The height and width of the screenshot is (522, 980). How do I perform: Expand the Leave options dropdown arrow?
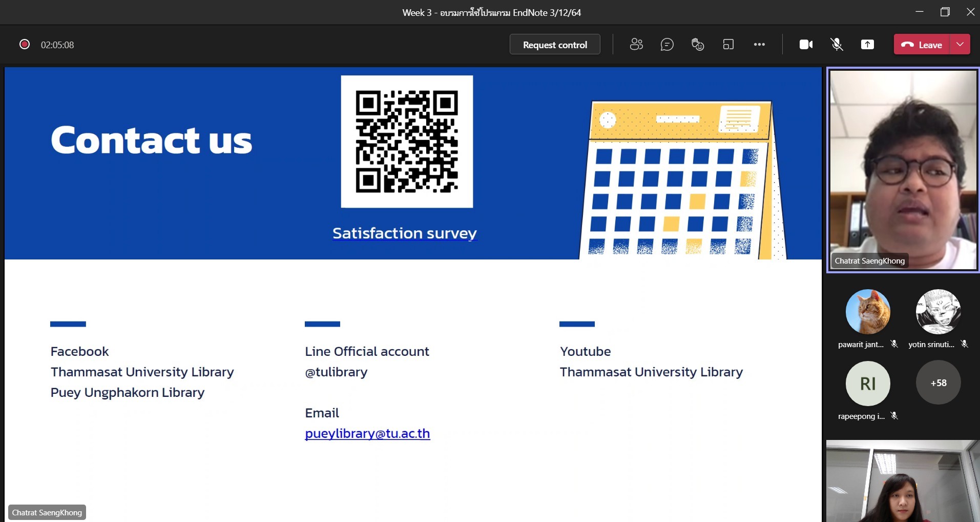point(960,45)
